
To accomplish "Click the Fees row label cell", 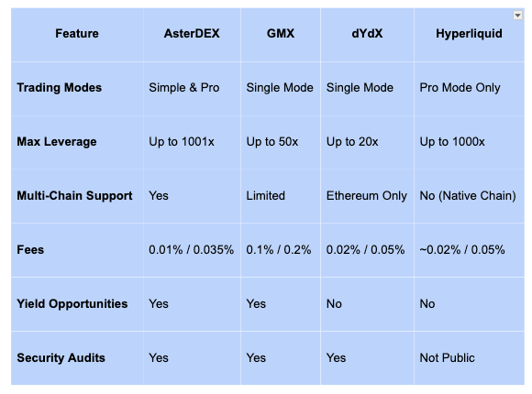I will coord(77,250).
